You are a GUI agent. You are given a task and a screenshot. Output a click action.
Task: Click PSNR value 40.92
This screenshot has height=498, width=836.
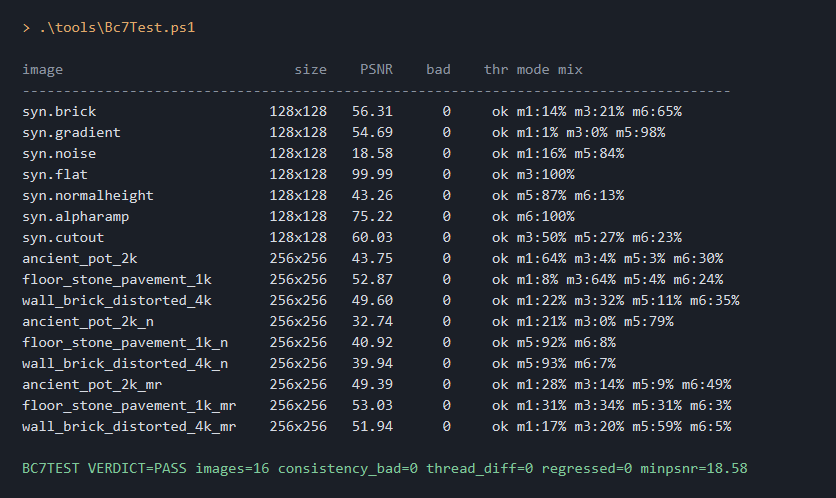coord(372,342)
